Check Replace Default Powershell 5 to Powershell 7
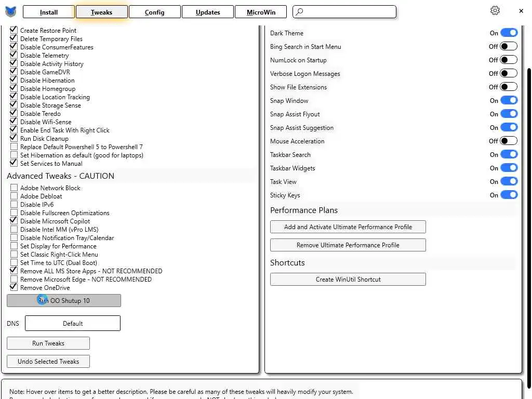Viewport: 532px width, 399px height. click(14, 147)
